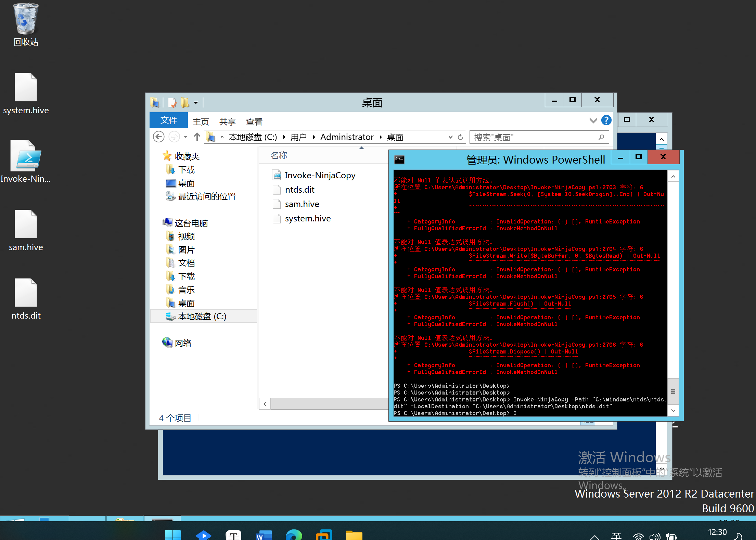Click the 名称 column header
Image resolution: width=756 pixels, height=540 pixels.
coord(279,155)
